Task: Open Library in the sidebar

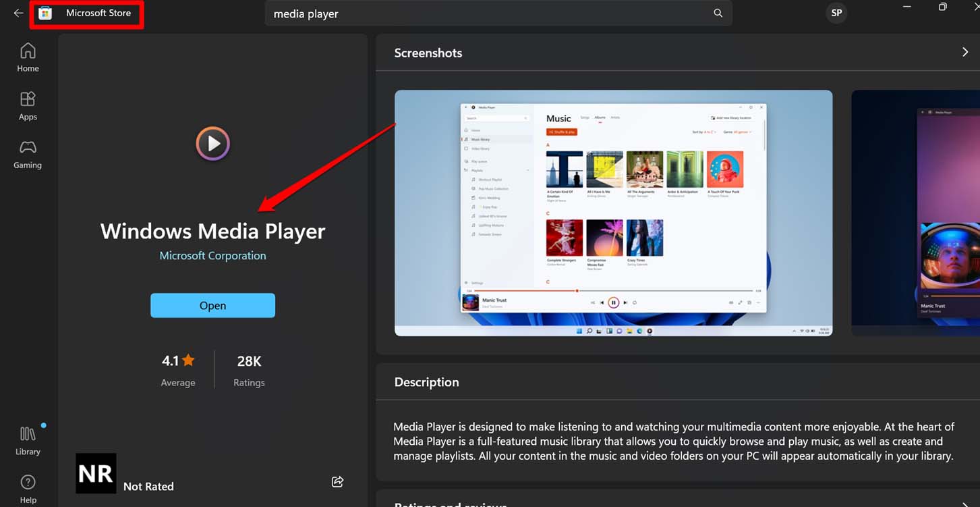Action: (x=28, y=442)
